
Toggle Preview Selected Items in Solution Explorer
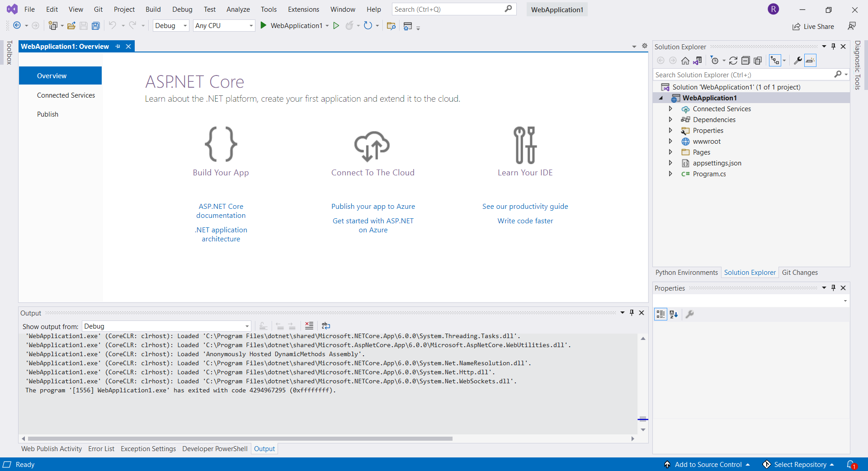810,61
